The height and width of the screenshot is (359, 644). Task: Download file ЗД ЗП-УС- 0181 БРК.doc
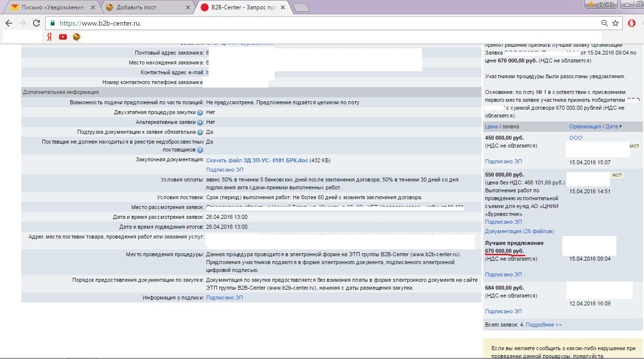pos(257,160)
